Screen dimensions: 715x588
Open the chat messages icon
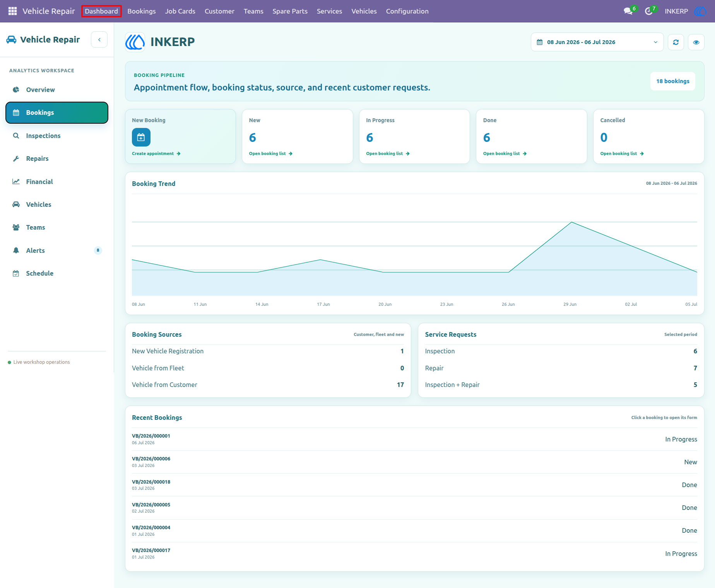point(628,11)
